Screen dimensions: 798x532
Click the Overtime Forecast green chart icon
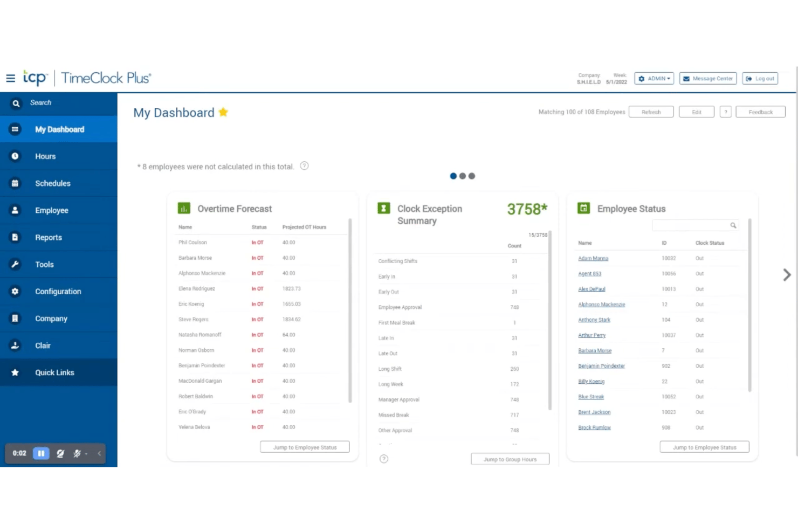tap(184, 208)
